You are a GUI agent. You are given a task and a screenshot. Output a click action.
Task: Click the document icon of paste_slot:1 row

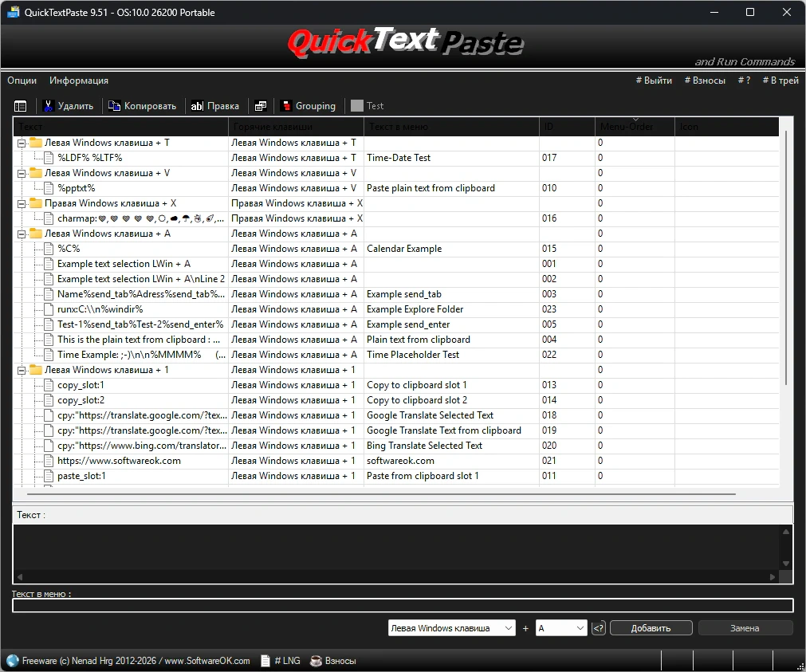49,476
